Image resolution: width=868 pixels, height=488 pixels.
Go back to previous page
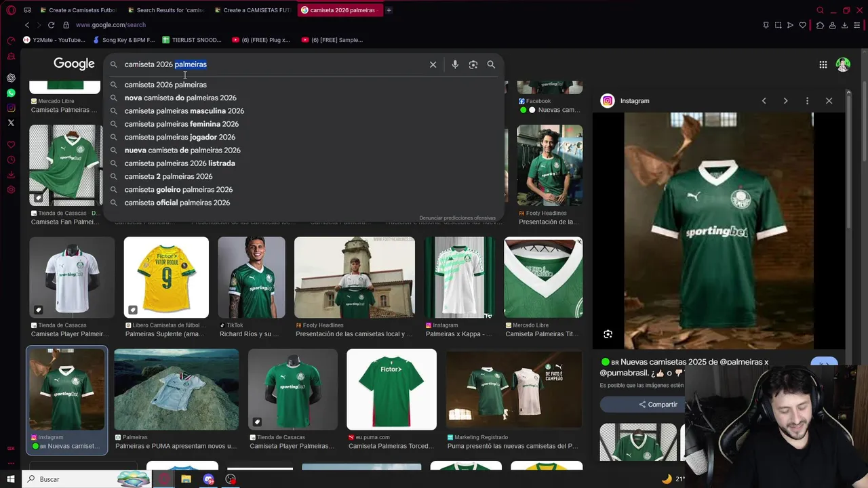point(27,25)
